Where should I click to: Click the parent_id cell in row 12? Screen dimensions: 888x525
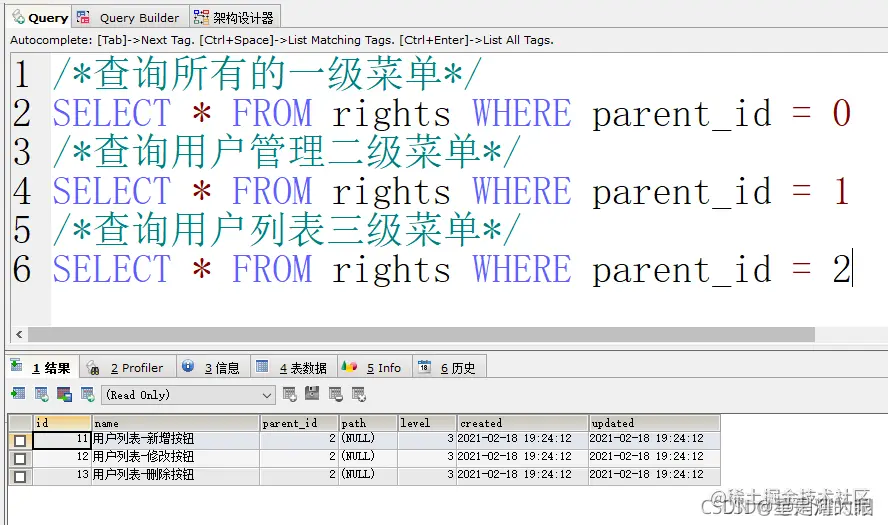coord(298,458)
